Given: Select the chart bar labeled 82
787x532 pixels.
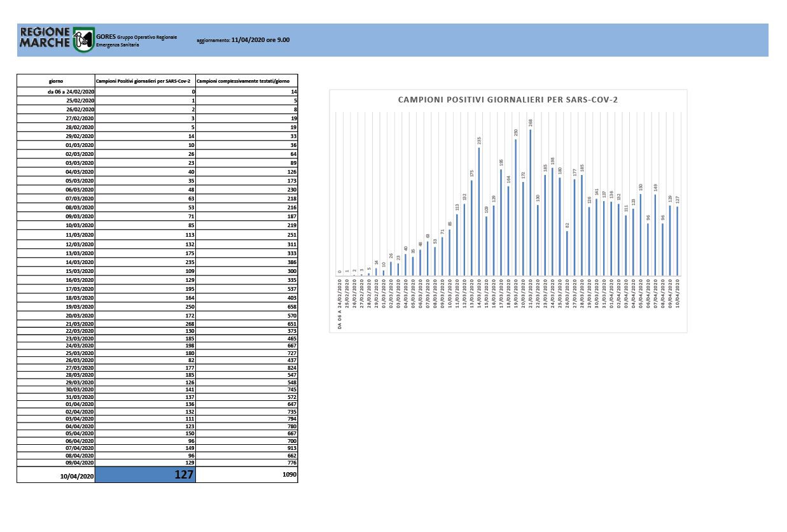Looking at the screenshot, I should (567, 253).
